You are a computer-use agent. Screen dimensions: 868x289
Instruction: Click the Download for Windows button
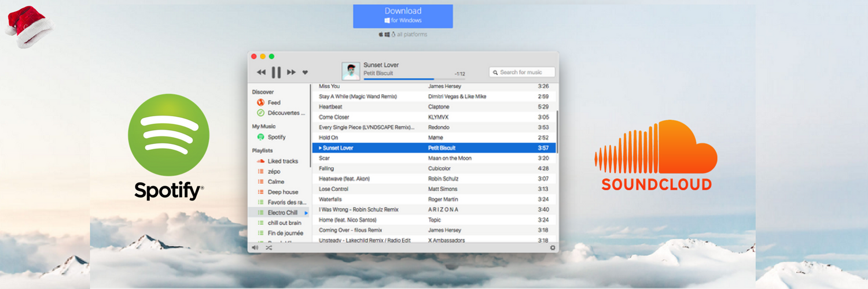click(403, 16)
